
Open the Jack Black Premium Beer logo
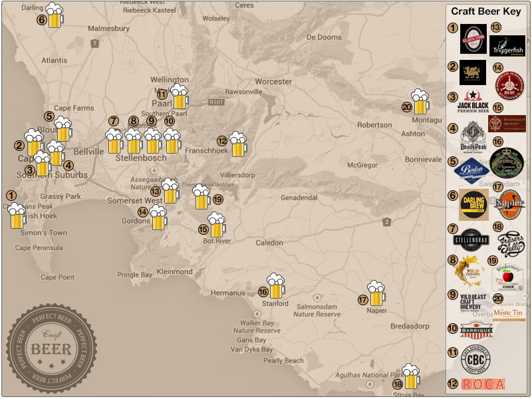pos(473,104)
